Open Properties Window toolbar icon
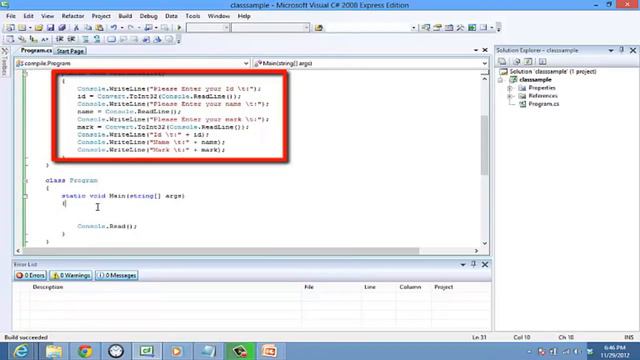Screen dimensions: 640x360 tap(438, 28)
